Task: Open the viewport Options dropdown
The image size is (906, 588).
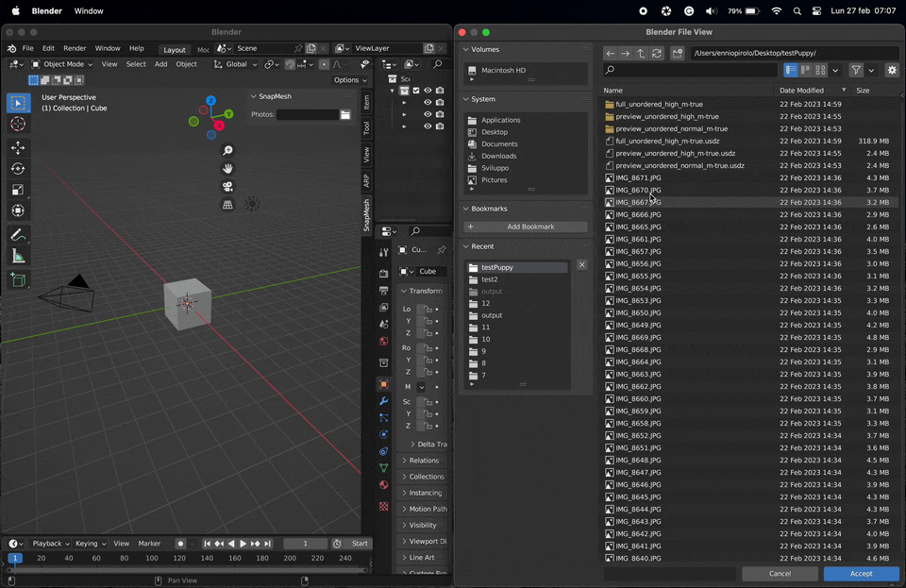Action: click(x=350, y=80)
